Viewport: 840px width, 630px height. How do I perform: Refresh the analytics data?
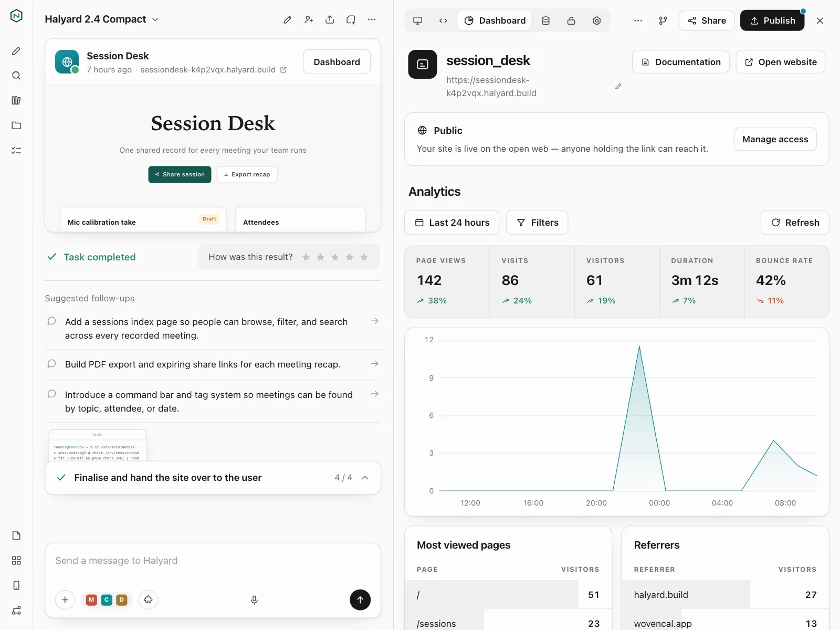(795, 223)
